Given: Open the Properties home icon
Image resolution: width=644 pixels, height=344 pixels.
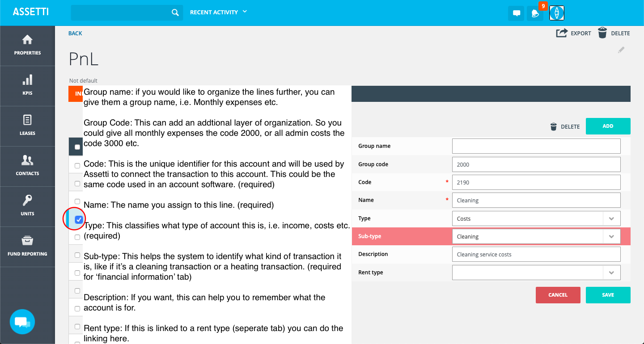Looking at the screenshot, I should pyautogui.click(x=27, y=46).
